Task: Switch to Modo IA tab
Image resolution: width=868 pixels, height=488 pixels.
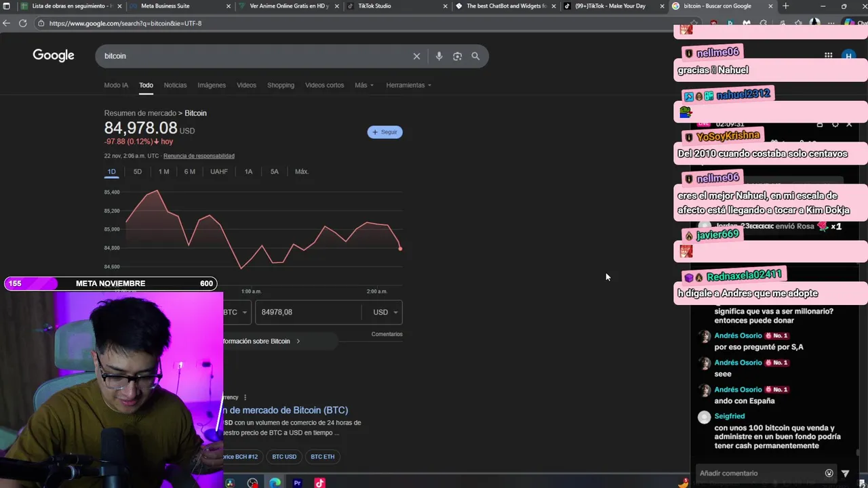Action: click(116, 85)
